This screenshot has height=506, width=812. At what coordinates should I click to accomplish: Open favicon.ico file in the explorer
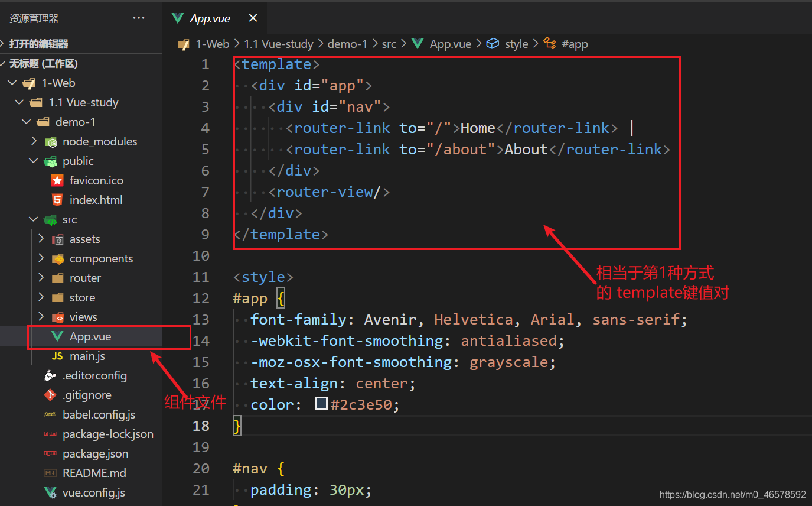click(x=96, y=180)
